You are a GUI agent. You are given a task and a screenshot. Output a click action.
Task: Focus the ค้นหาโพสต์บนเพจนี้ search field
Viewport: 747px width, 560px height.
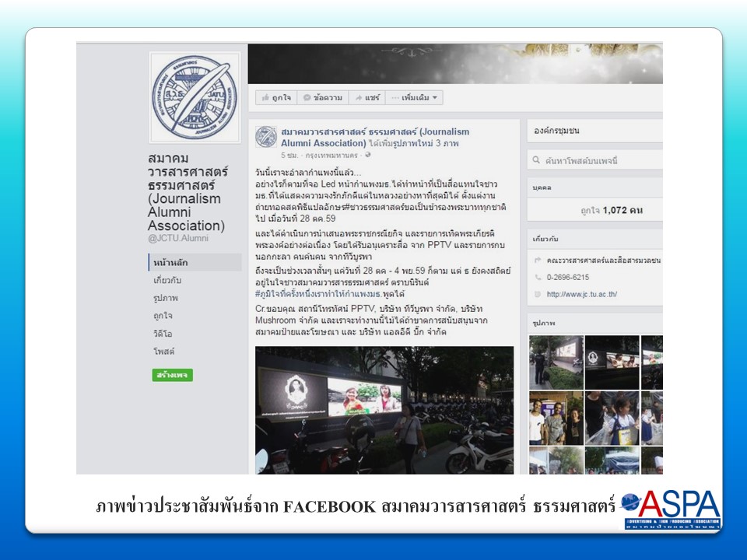point(595,160)
